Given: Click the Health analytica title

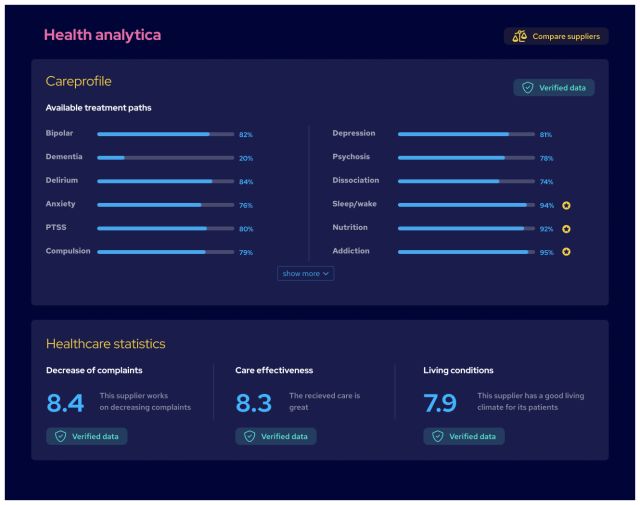Looking at the screenshot, I should point(102,35).
